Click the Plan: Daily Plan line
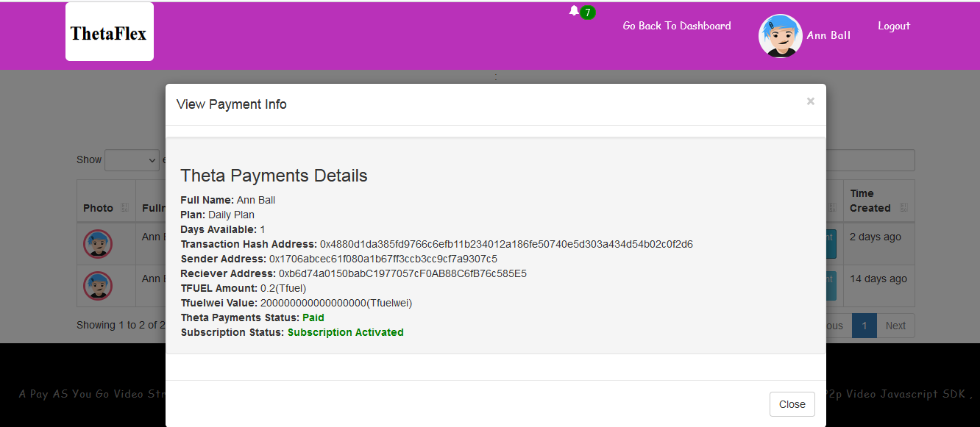Viewport: 980px width, 427px height. pos(218,215)
